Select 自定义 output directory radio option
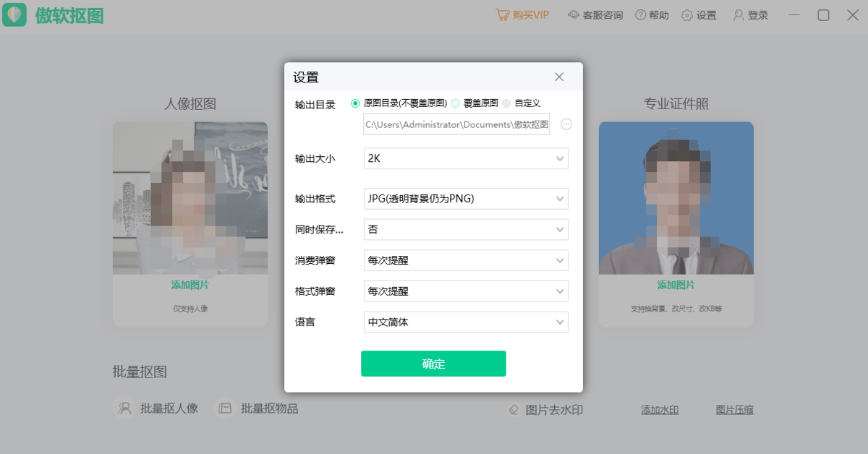This screenshot has height=454, width=868. click(x=506, y=103)
